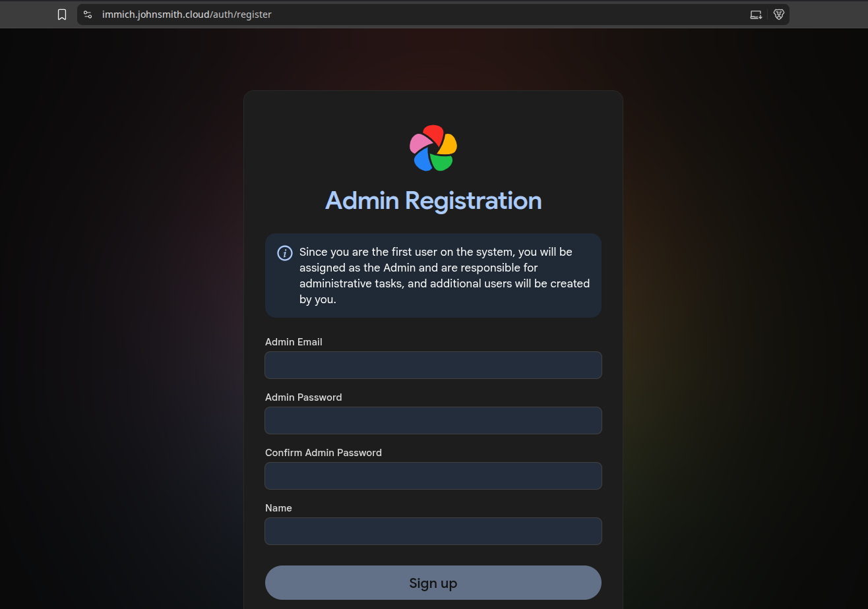The width and height of the screenshot is (868, 609).
Task: Click the Admin Registration heading
Action: [433, 200]
